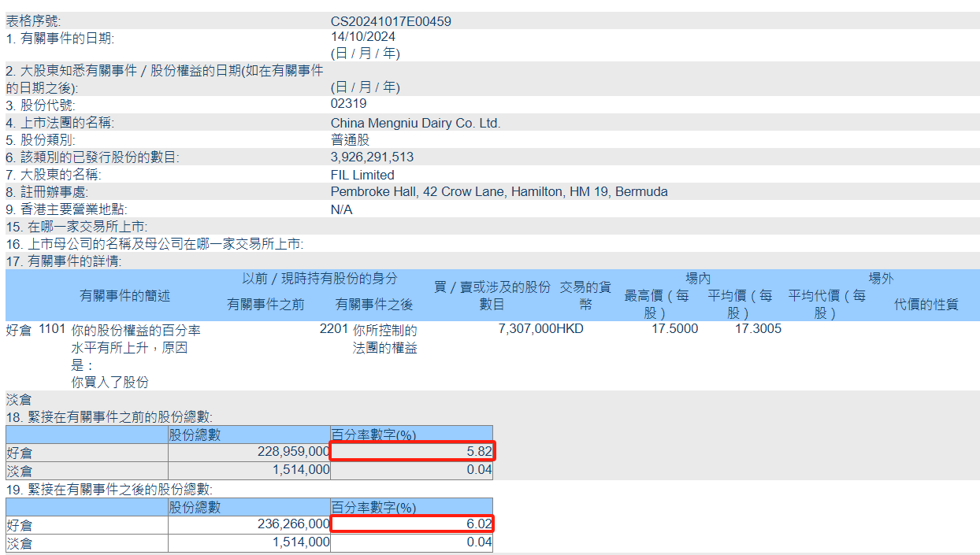The image size is (980, 555).
Task: Click average price 17.3005
Action: click(x=758, y=329)
